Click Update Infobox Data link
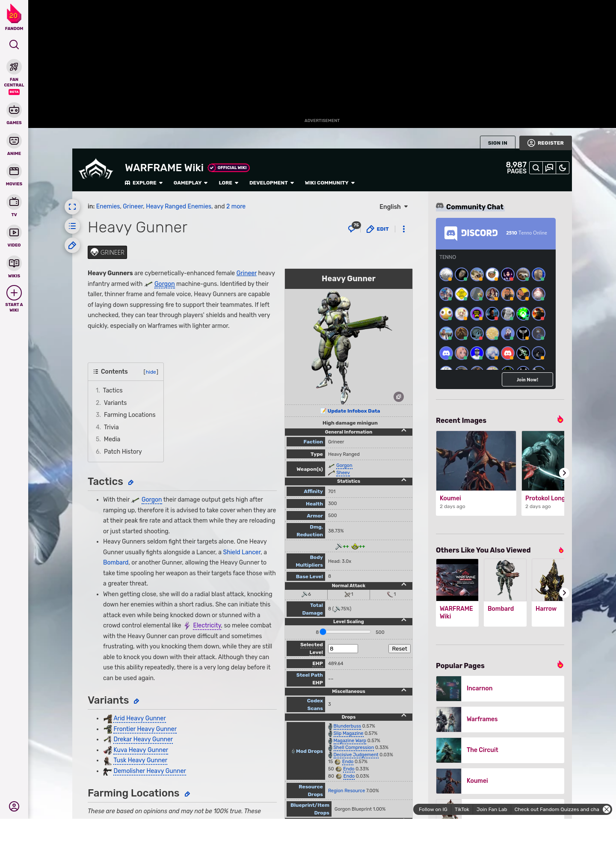The image size is (616, 856). tap(354, 411)
